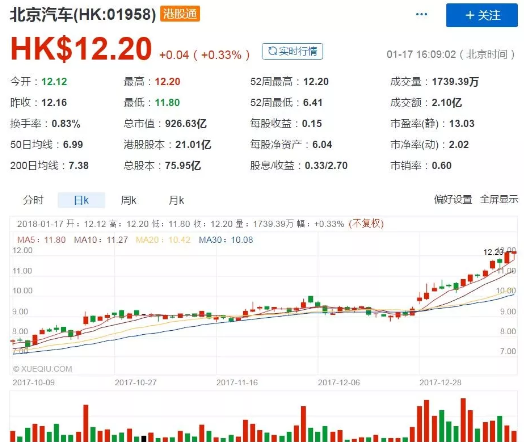Select the 每股净资产 value 6.04

[x=322, y=145]
